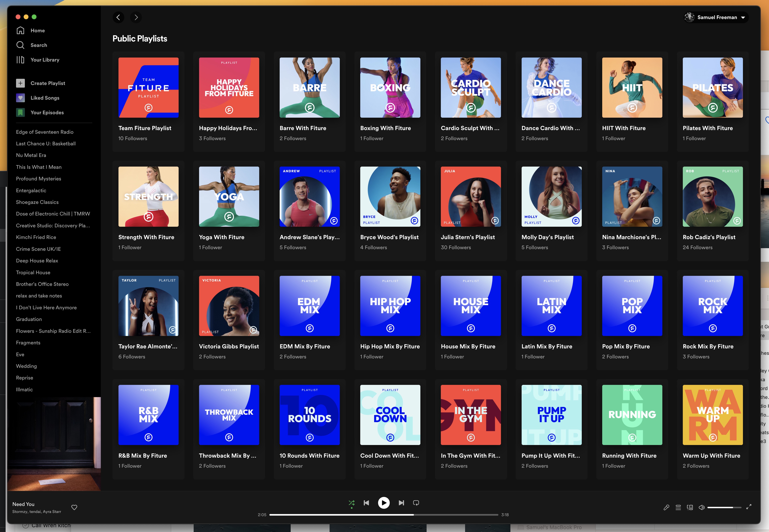Go forward with the right chevron
The height and width of the screenshot is (532, 769).
136,17
